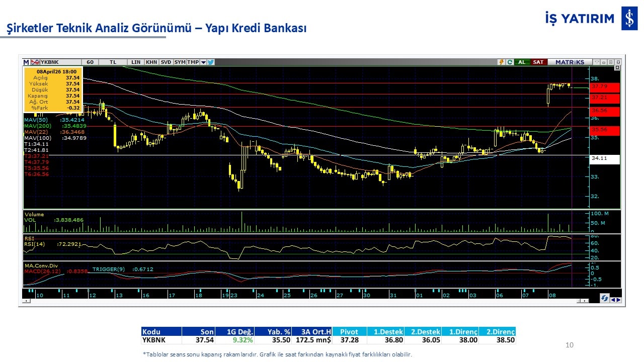Open the chart symbol icon beside YKBNK
644x362 pixels.
(x=35, y=62)
